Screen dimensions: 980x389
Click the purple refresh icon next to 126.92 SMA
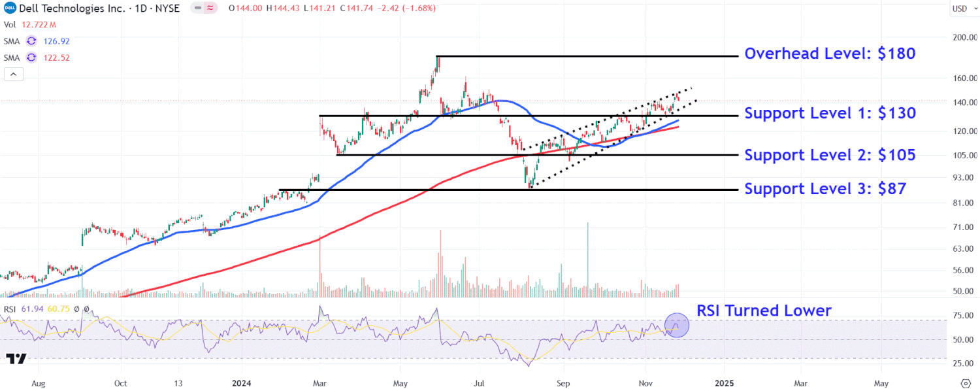point(31,41)
